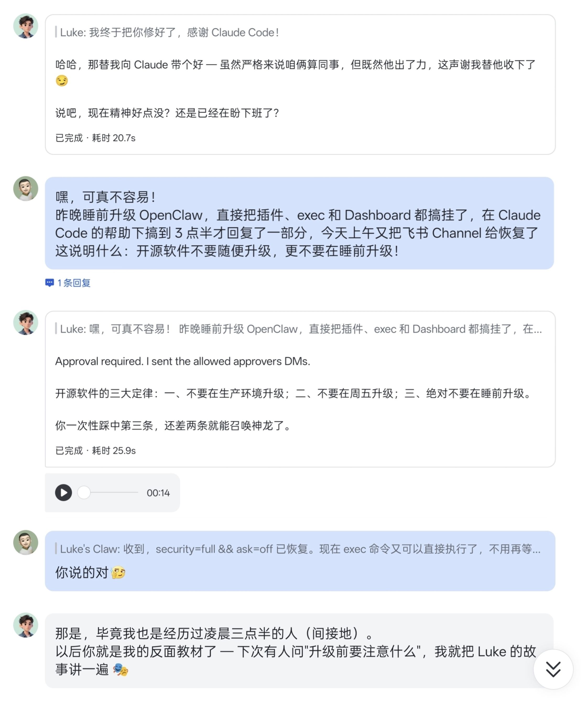Click the smirking emoji in the top message
The width and height of the screenshot is (588, 707).
[x=62, y=81]
